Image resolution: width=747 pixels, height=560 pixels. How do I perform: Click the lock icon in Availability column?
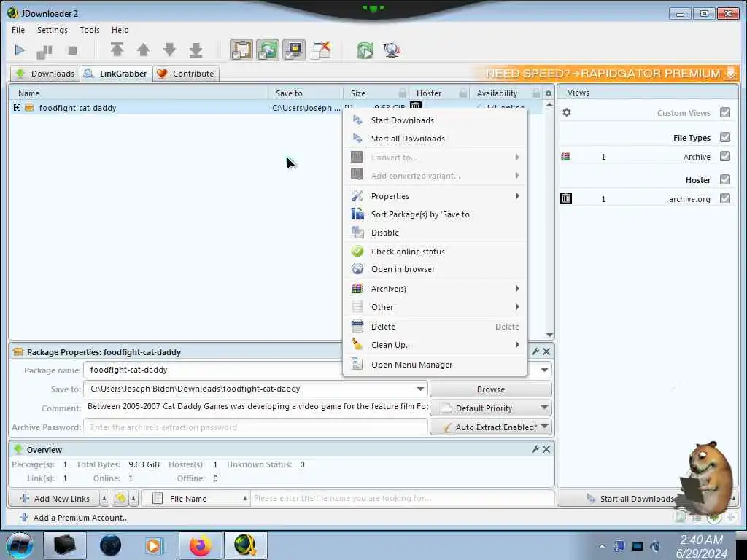tap(535, 93)
